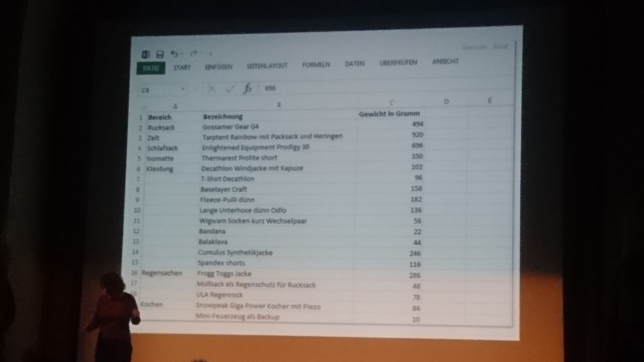The width and height of the screenshot is (644, 362).
Task: Click the Name Box showing C4
Action: point(163,90)
